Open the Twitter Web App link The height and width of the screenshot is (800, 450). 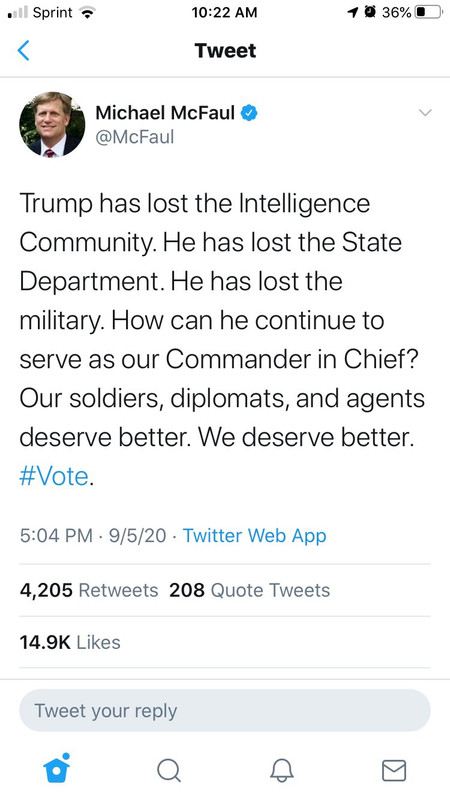coord(254,536)
